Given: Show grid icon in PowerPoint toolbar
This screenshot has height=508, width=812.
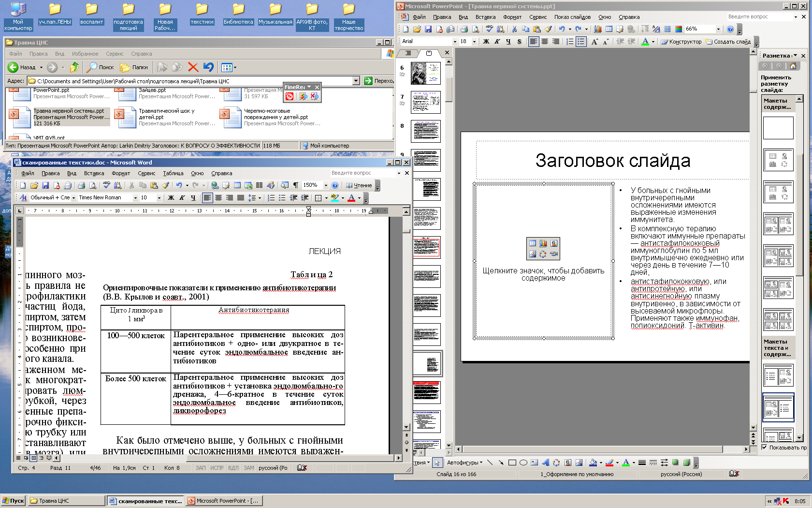Looking at the screenshot, I should (667, 29).
